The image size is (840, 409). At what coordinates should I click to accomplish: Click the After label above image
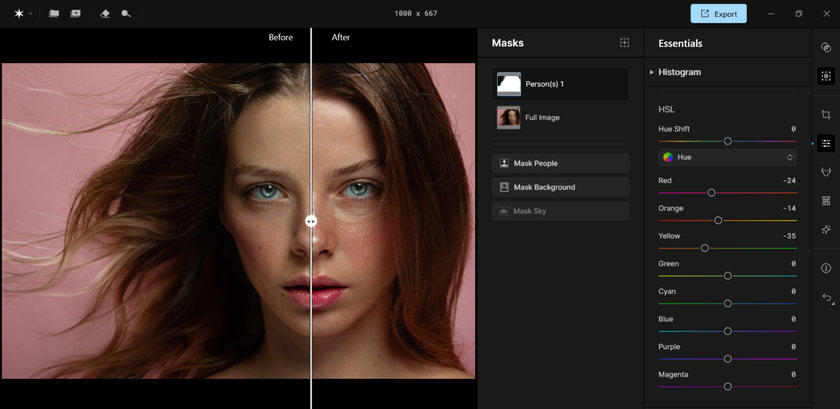(x=341, y=38)
